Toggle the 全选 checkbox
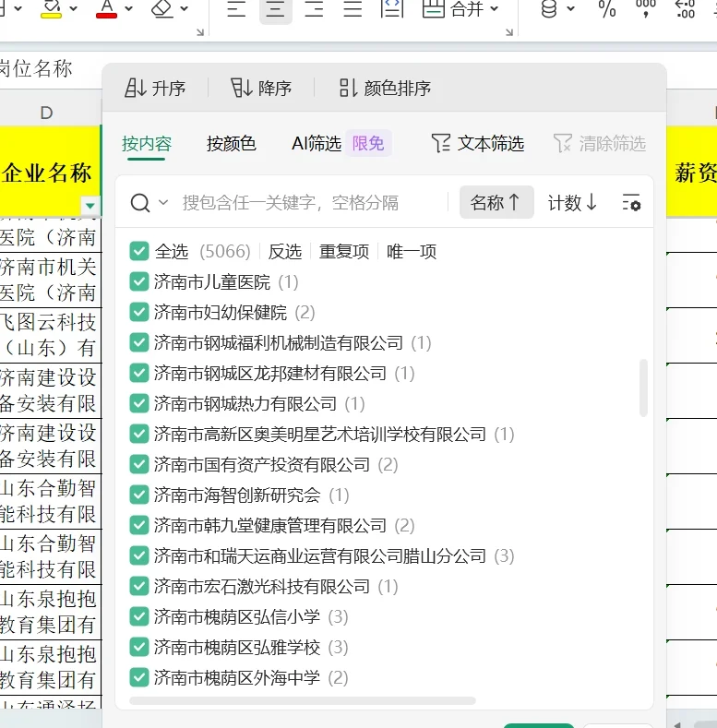The height and width of the screenshot is (728, 717). [139, 251]
